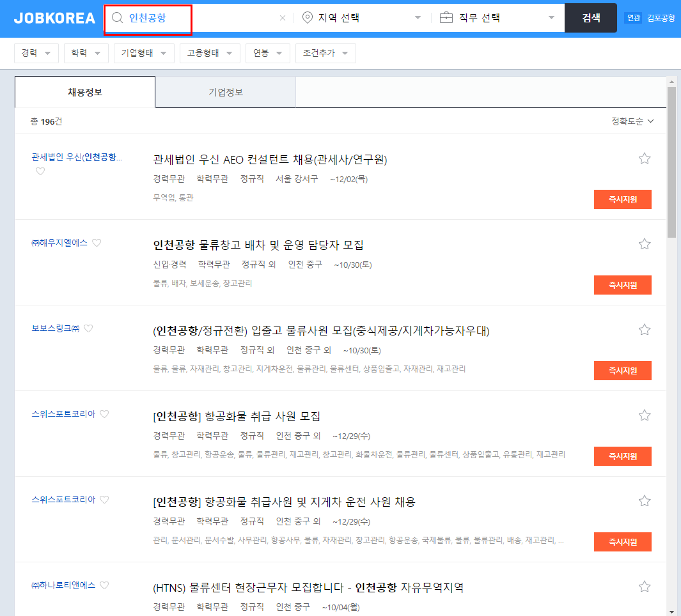
Task: Click related keyword 김포공항
Action: coord(661,18)
